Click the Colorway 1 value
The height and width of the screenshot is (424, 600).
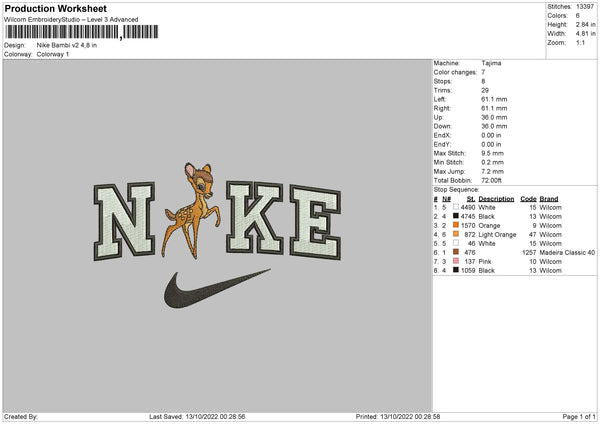pyautogui.click(x=53, y=54)
